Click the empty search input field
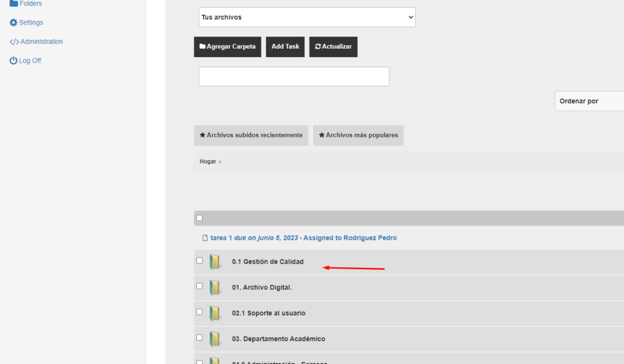Viewport: 624px width, 364px height. click(x=294, y=76)
